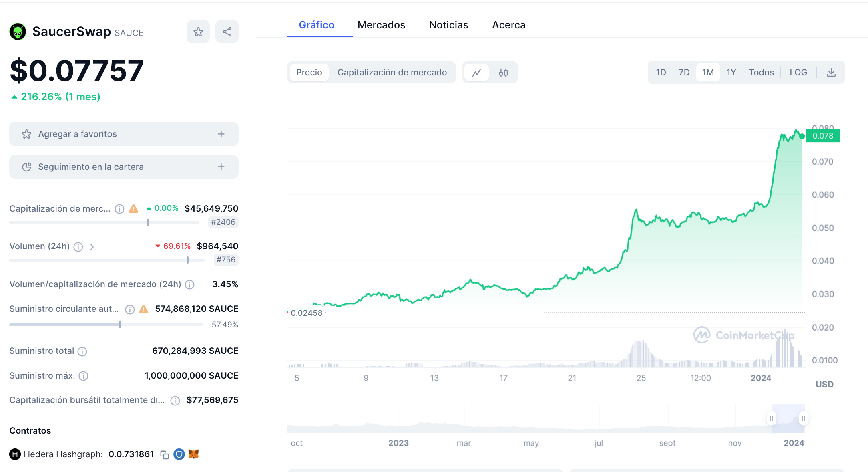Click the star favorite icon beside SAUCE

point(198,32)
